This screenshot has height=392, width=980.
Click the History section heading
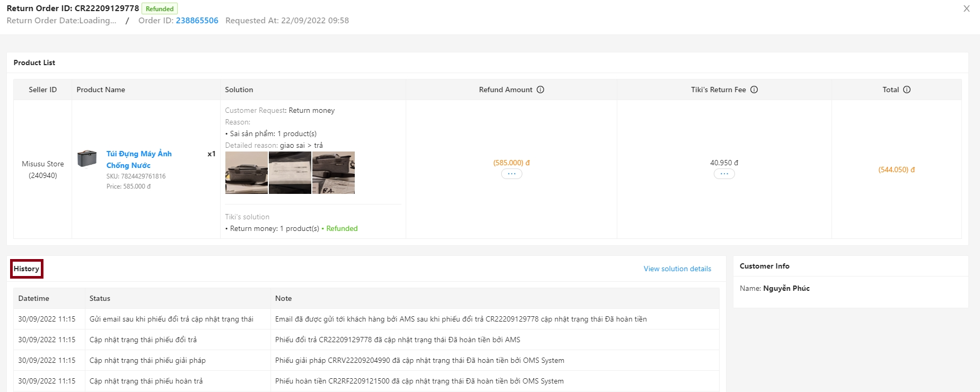click(27, 269)
